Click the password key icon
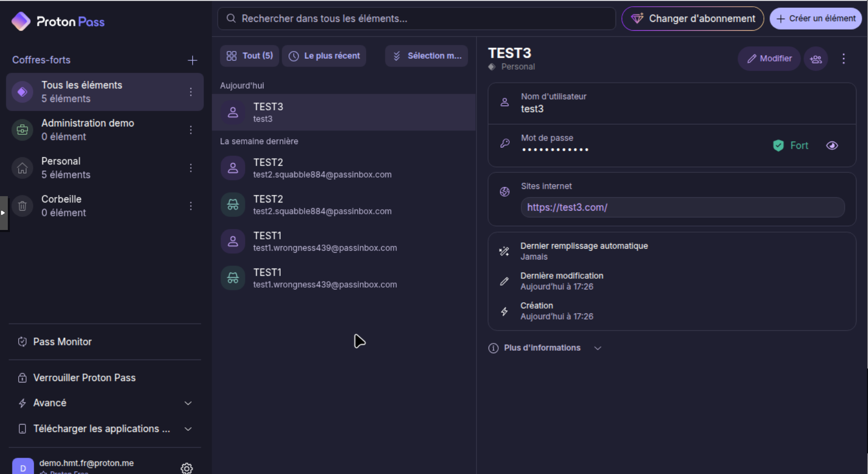Viewport: 868px width, 474px height. 505,143
